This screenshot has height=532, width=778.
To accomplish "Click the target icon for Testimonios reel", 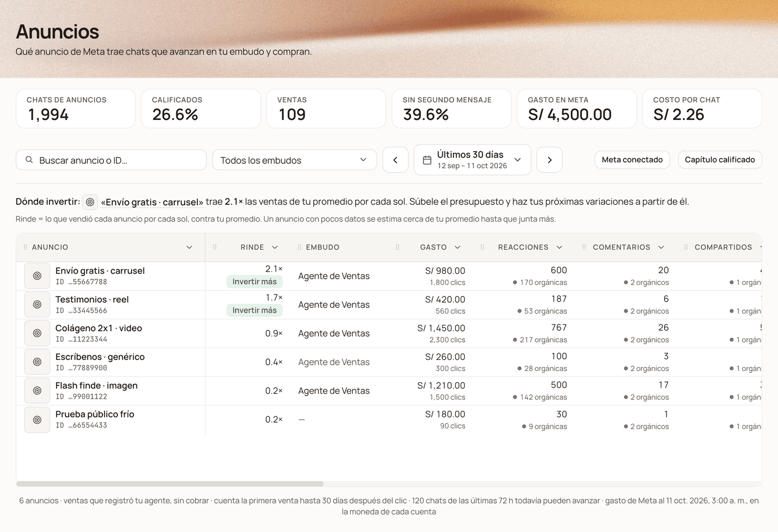I will pyautogui.click(x=37, y=305).
